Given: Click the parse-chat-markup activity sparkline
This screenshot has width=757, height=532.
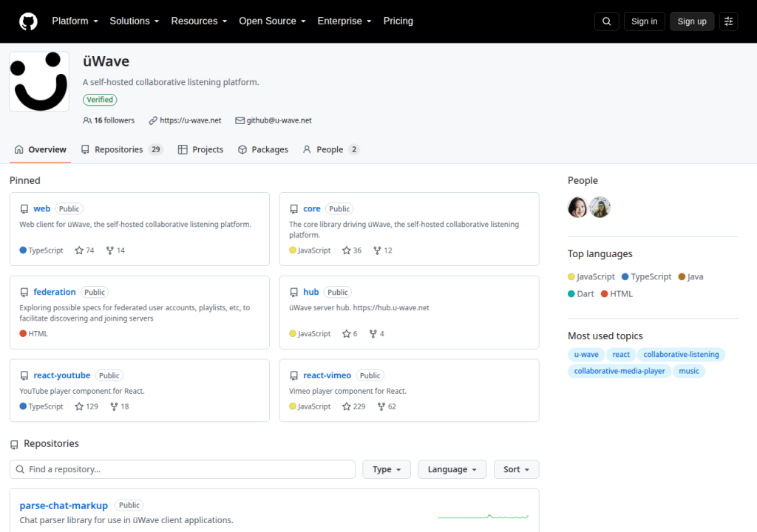Looking at the screenshot, I should pyautogui.click(x=483, y=516).
